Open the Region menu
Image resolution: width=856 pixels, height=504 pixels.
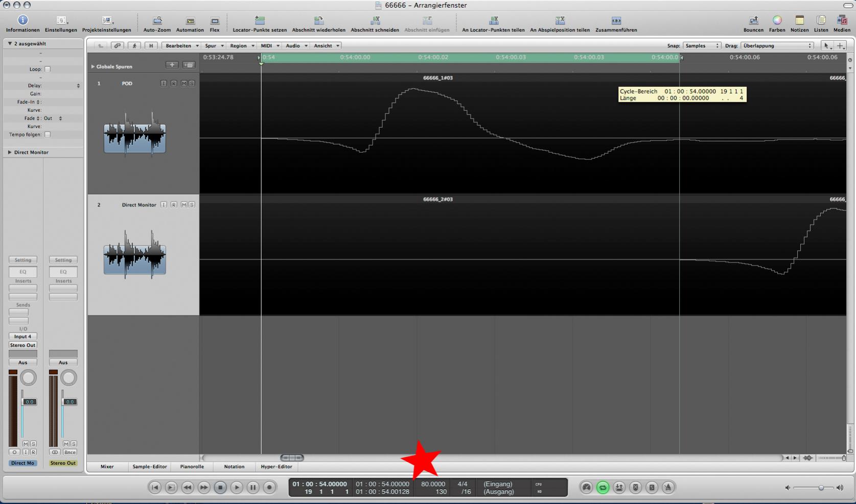pyautogui.click(x=242, y=45)
